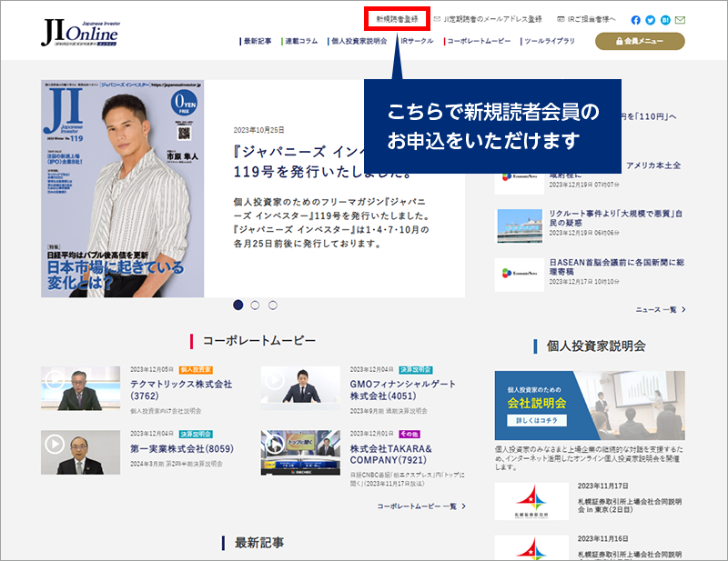
Task: Open 札幌証券取引所上場会社合同説明会 in 東京(2日目)
Action: [630, 506]
